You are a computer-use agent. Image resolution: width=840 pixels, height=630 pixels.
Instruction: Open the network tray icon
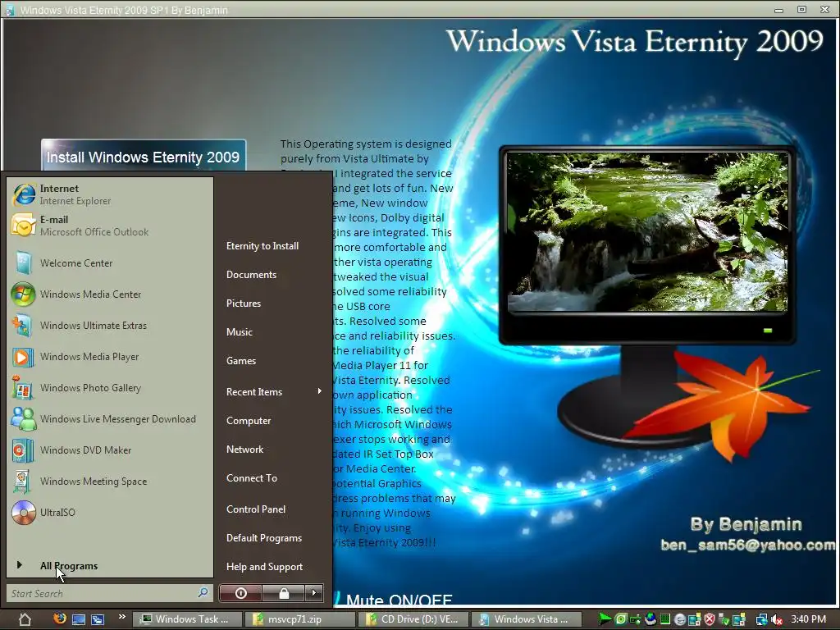761,620
